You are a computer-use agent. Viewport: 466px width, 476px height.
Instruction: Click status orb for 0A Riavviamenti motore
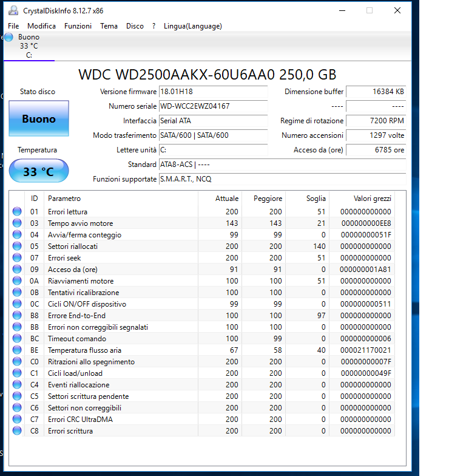[17, 280]
